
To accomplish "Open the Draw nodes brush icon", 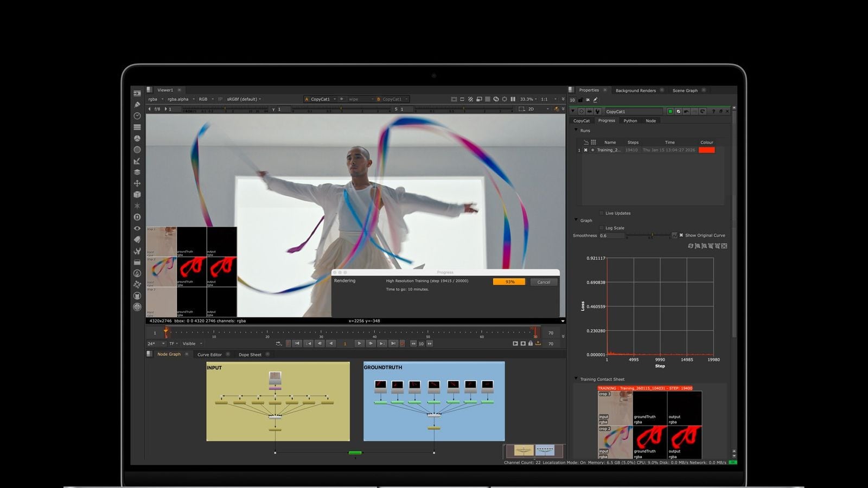I will pos(137,104).
